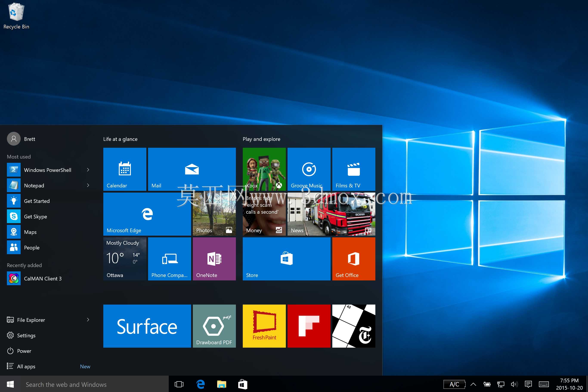
Task: Launch Get Started app
Action: (x=49, y=201)
